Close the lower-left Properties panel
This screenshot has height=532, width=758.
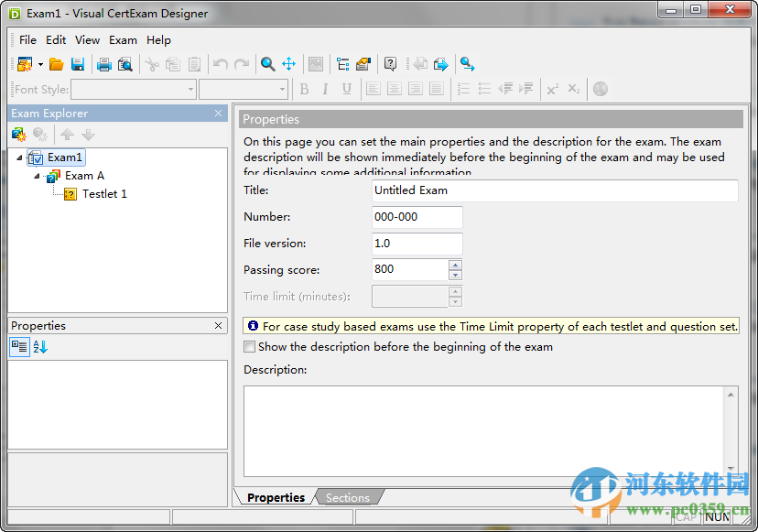click(x=219, y=325)
